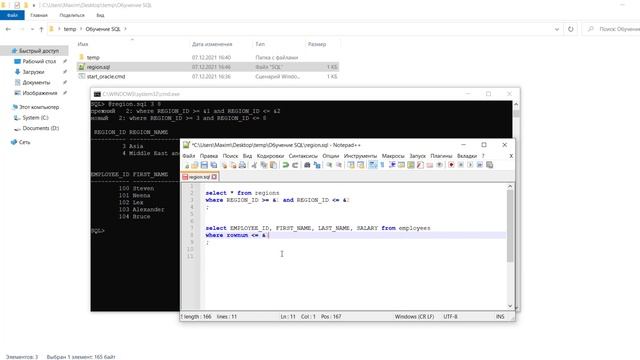The height and width of the screenshot is (360, 640).
Task: Click the Save recorded macro icon
Action: [489, 165]
